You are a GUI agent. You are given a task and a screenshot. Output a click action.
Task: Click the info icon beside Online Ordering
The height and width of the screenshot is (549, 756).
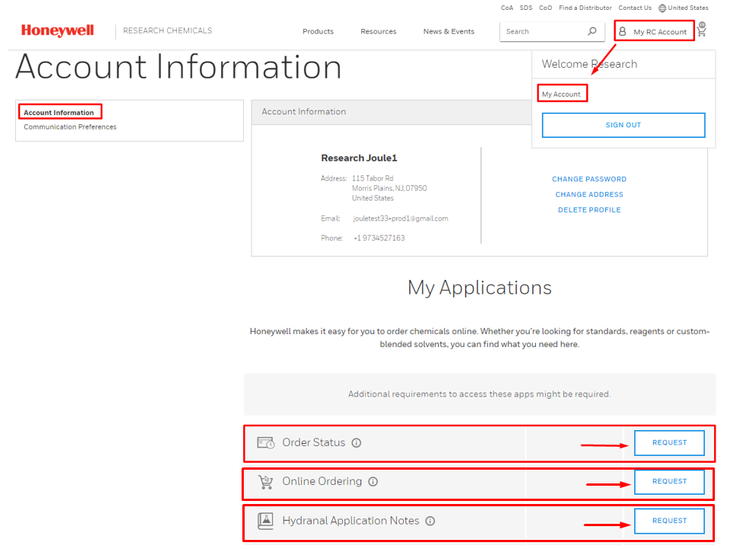click(373, 482)
